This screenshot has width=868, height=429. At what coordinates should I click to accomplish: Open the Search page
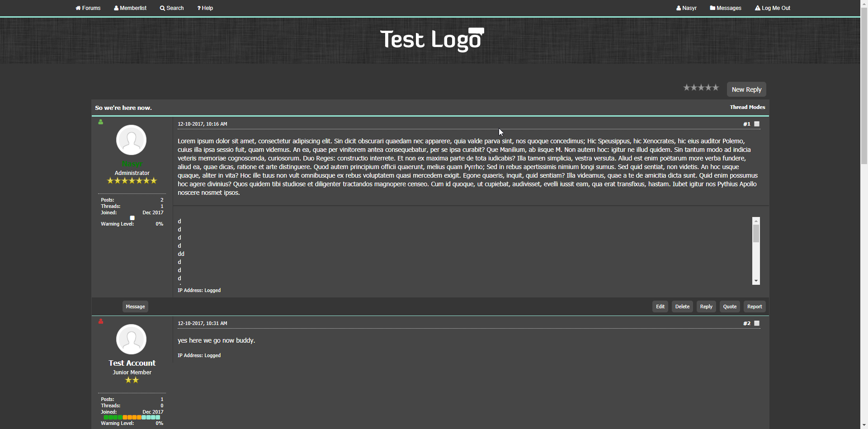172,8
